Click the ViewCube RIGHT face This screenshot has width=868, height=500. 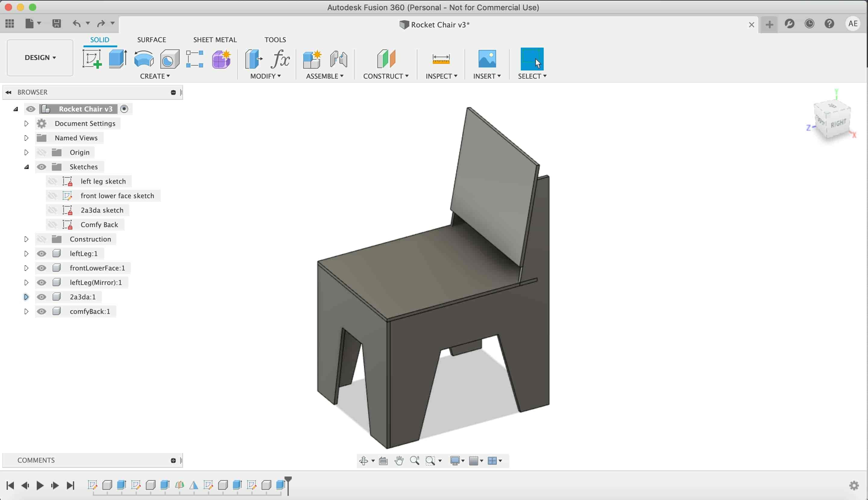[838, 123]
